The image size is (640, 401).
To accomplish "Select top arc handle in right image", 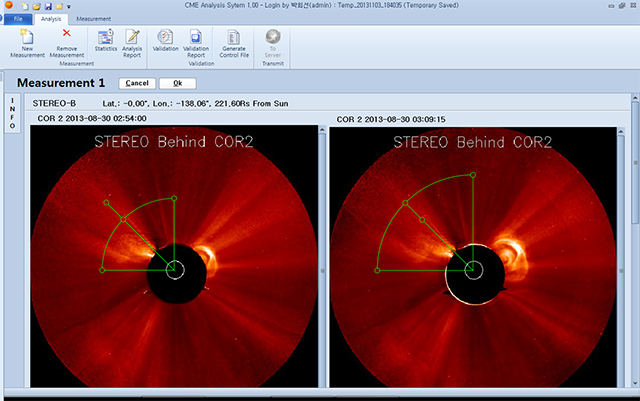I will (473, 175).
